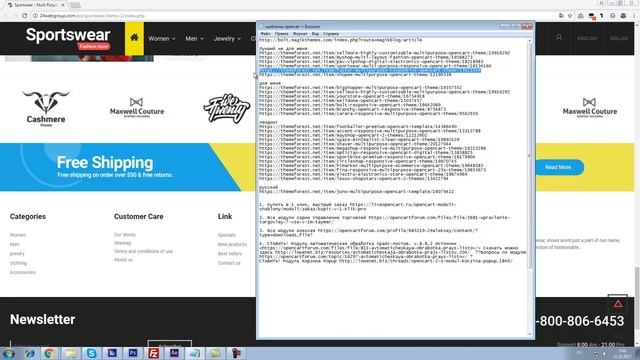The image size is (640, 360).
Task: Open FileZilla from the taskbar
Action: click(153, 353)
